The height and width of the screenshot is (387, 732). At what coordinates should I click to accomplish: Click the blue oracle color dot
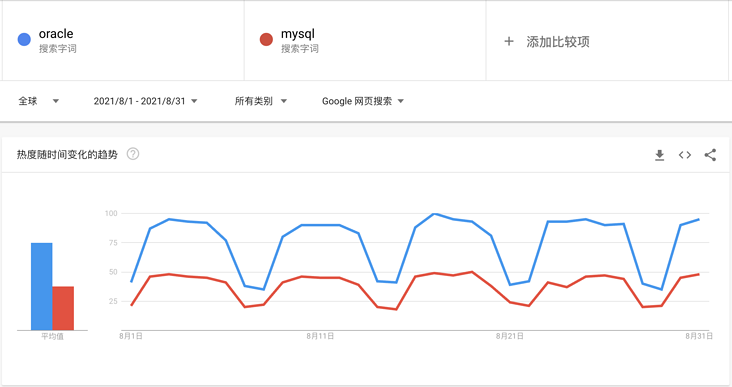pyautogui.click(x=24, y=39)
